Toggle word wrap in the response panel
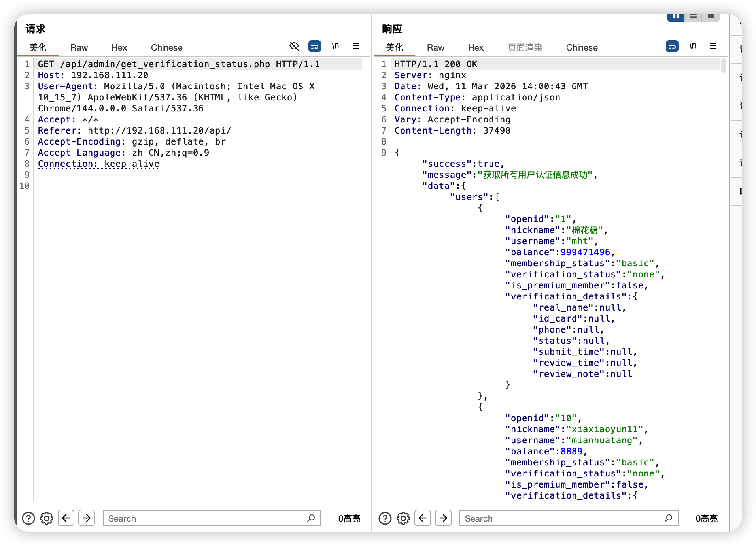The image size is (756, 546). (x=672, y=46)
